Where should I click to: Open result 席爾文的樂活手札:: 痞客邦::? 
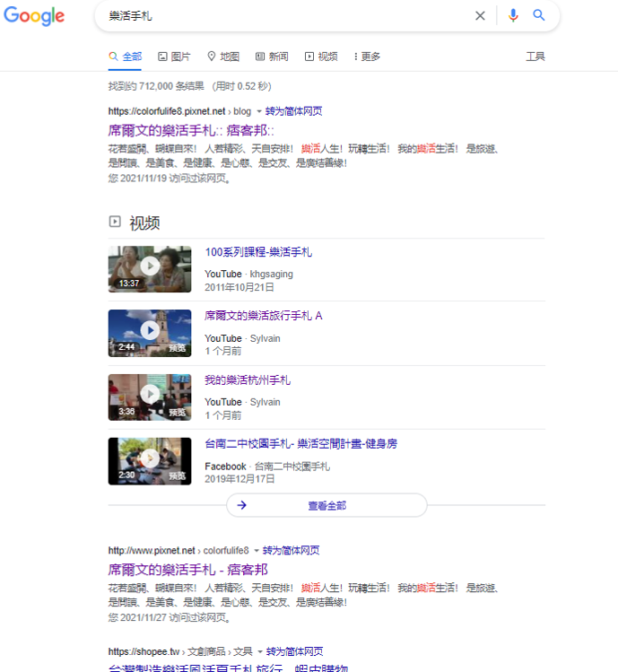[191, 130]
